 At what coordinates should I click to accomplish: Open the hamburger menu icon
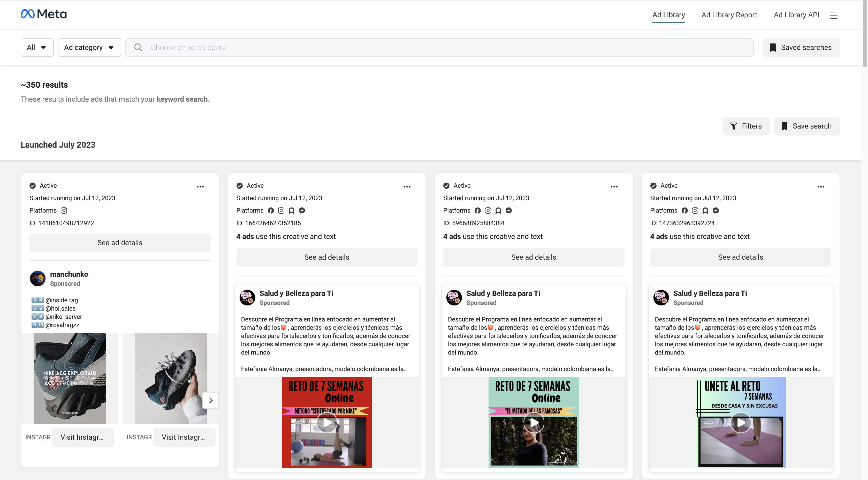[834, 15]
